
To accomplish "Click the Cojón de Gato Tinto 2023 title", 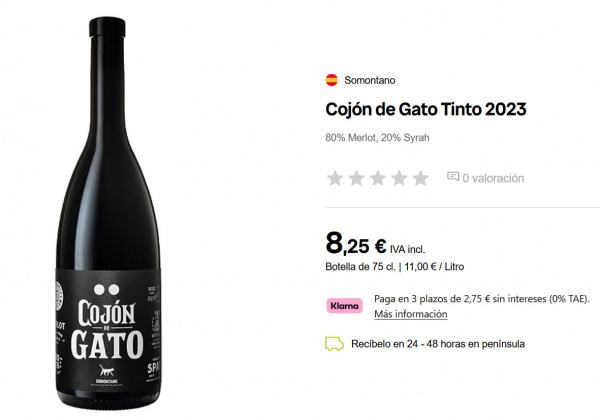I will click(426, 109).
